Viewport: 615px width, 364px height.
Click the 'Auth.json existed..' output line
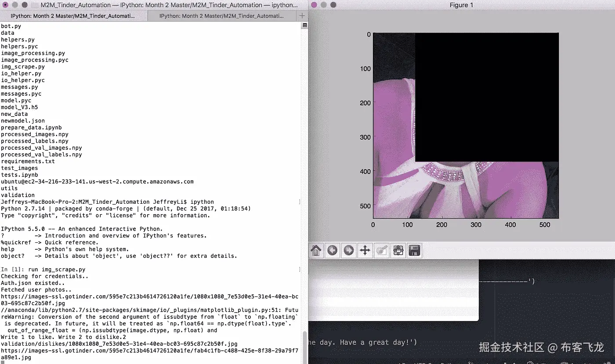coord(33,283)
